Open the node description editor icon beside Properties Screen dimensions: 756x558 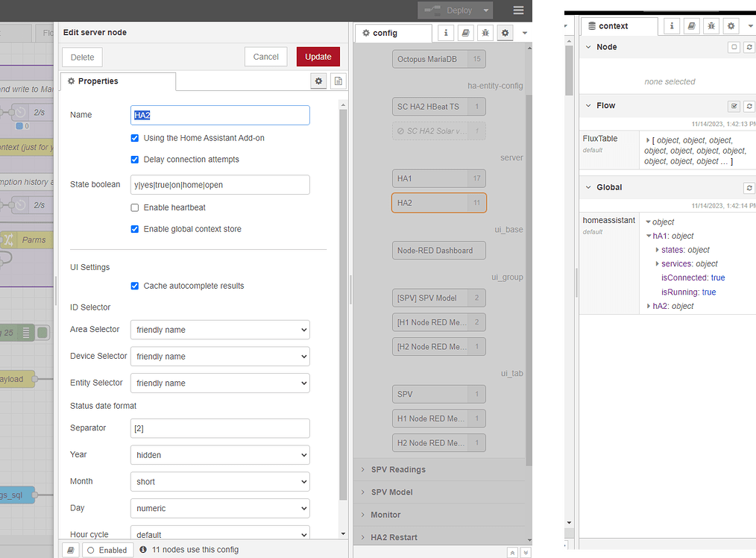point(338,81)
